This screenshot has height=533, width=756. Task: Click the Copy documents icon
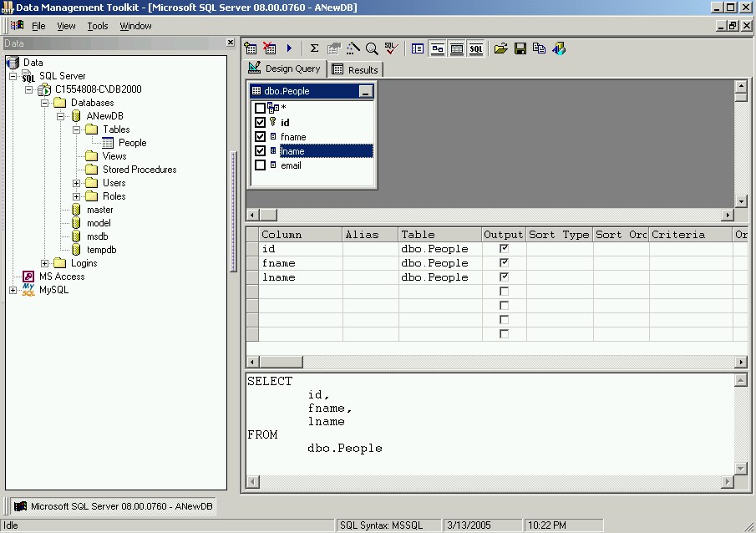(x=539, y=48)
